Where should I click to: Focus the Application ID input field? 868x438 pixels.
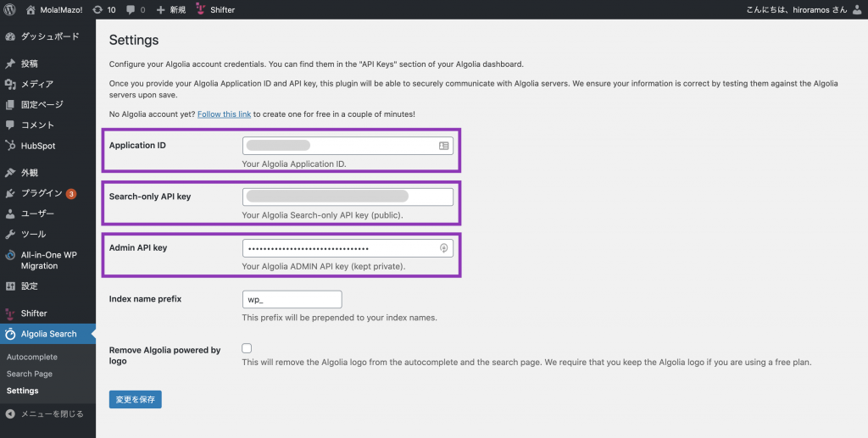(x=348, y=146)
